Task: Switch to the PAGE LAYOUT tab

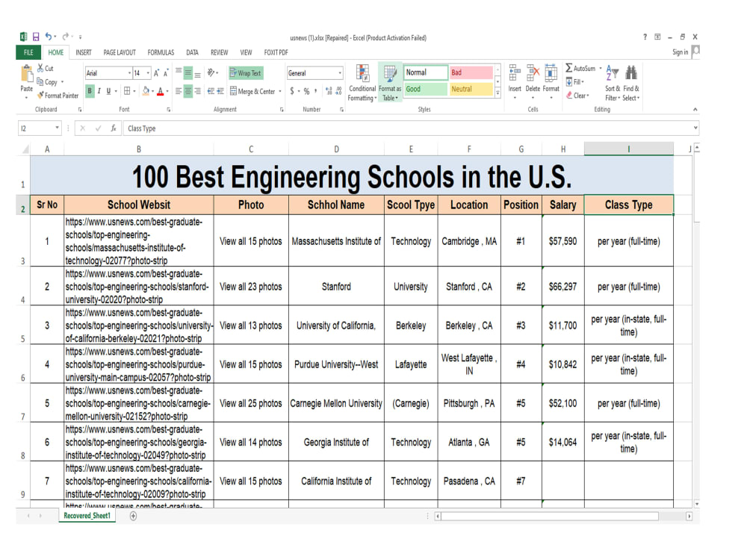Action: 120,52
